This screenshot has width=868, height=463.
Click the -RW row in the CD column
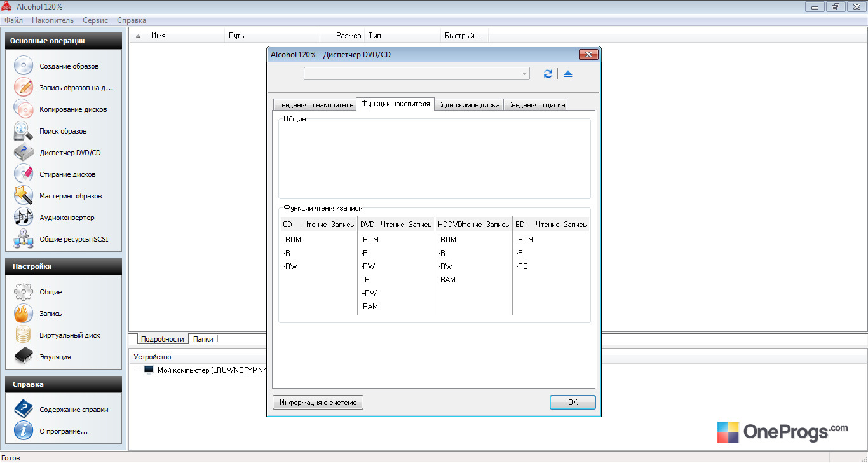click(290, 266)
